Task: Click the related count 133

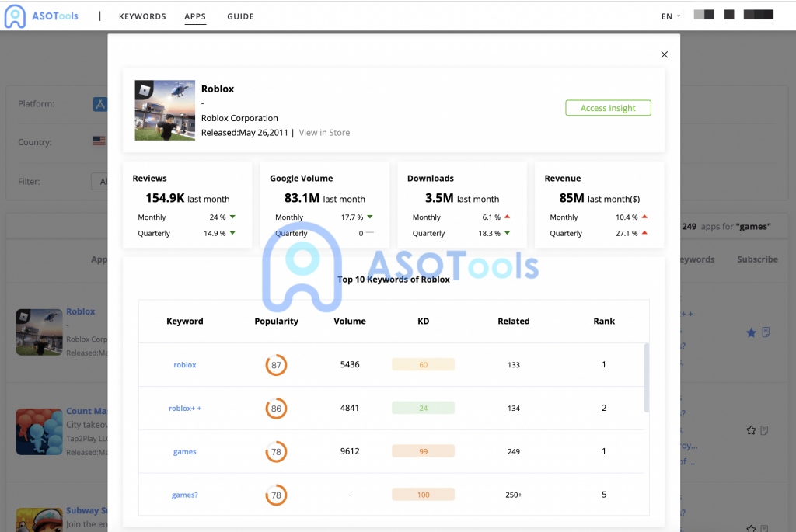Action: tap(514, 365)
